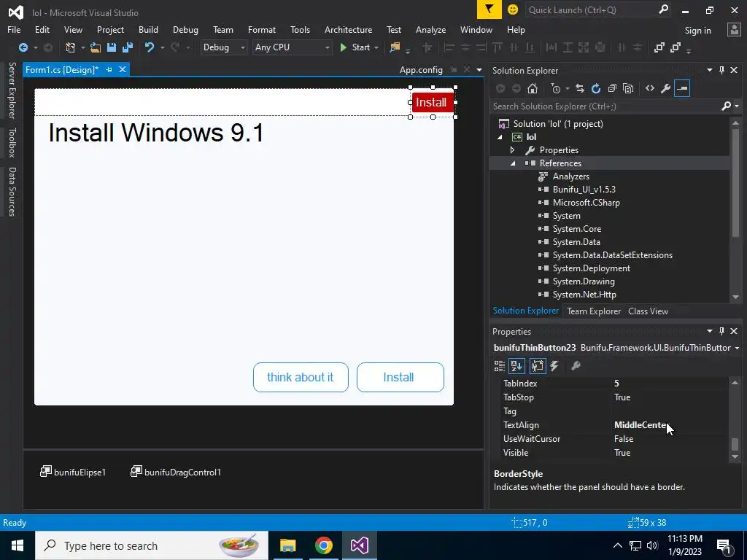The height and width of the screenshot is (560, 747).
Task: Expand the Properties node in the solution tree
Action: (513, 150)
